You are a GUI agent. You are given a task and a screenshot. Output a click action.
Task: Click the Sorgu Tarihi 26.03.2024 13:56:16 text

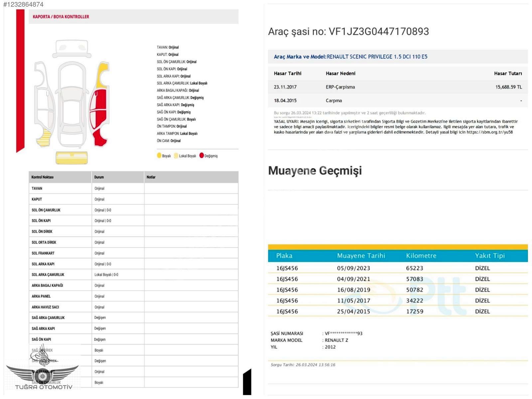(x=303, y=365)
